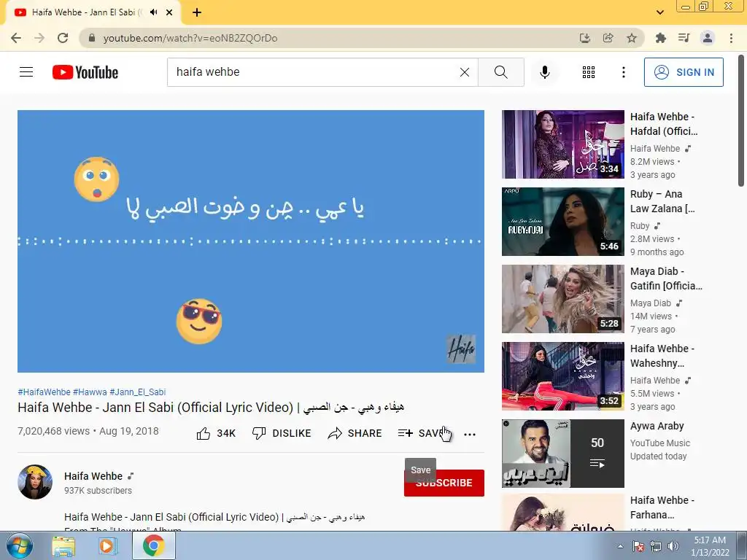Open Aywa Araby playlist title
Screen dimensions: 747x560
[x=657, y=426]
